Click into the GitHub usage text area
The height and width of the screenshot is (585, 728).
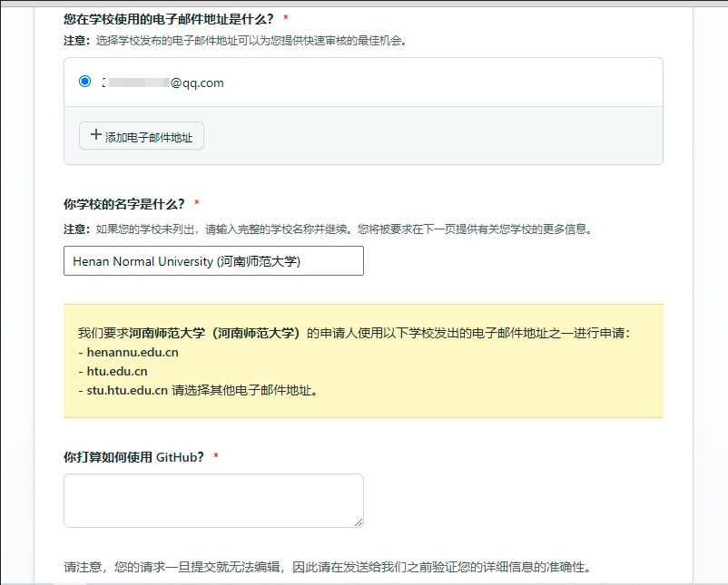(213, 500)
